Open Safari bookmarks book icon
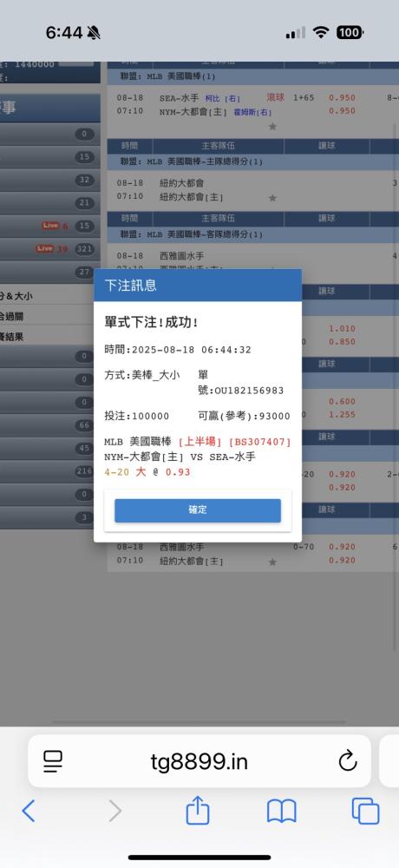 point(282,811)
